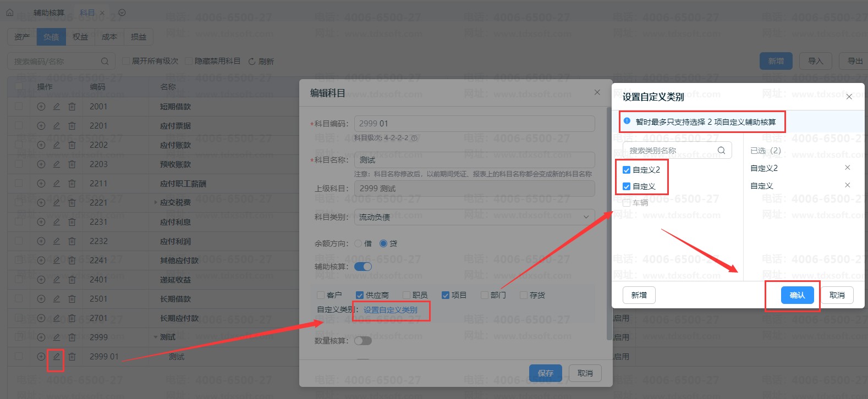Click the add plus icon for row 2201
The height and width of the screenshot is (399, 868).
click(41, 126)
